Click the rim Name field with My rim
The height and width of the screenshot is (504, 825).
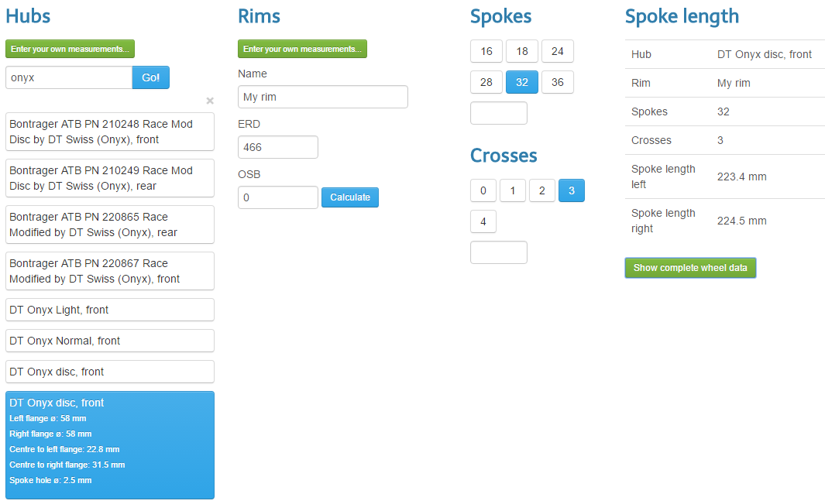(x=322, y=97)
